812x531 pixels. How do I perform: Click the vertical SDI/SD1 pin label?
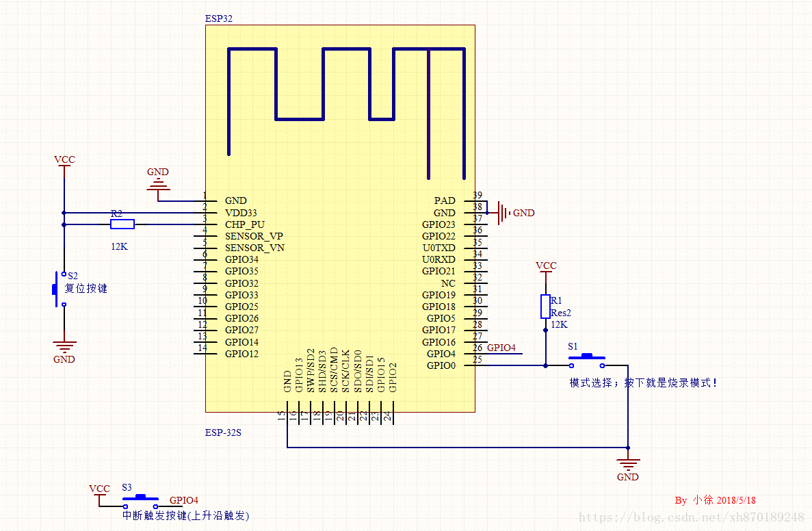click(370, 374)
